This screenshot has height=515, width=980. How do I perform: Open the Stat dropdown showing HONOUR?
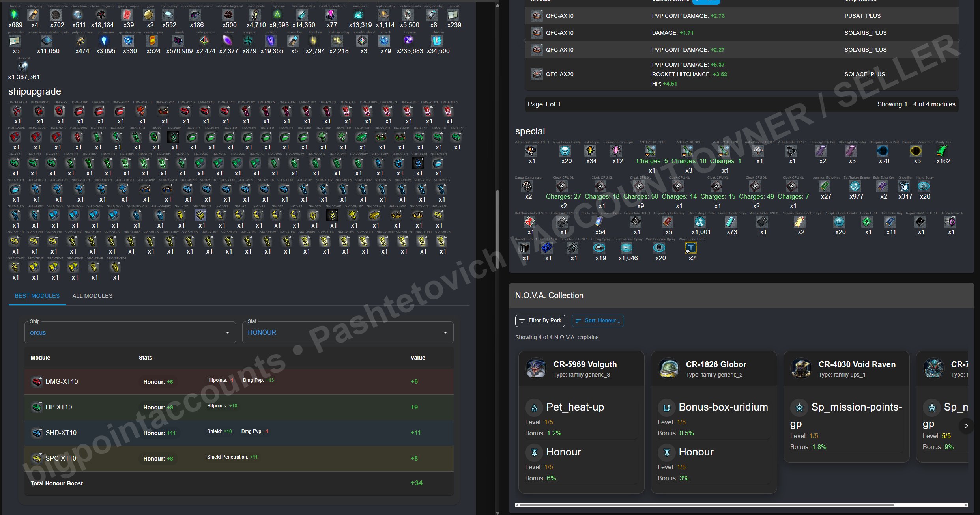click(348, 332)
